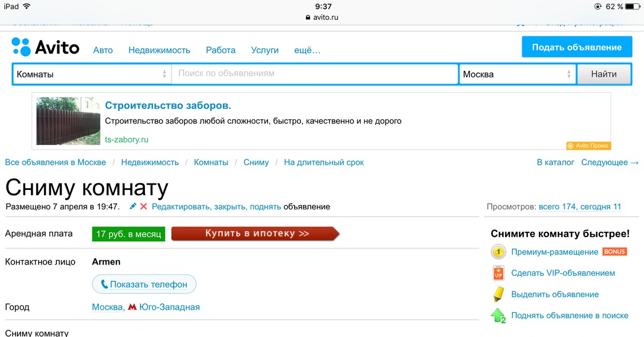The height and width of the screenshot is (337, 644).
Task: Click the gold medal Premium icon
Action: coord(499,252)
